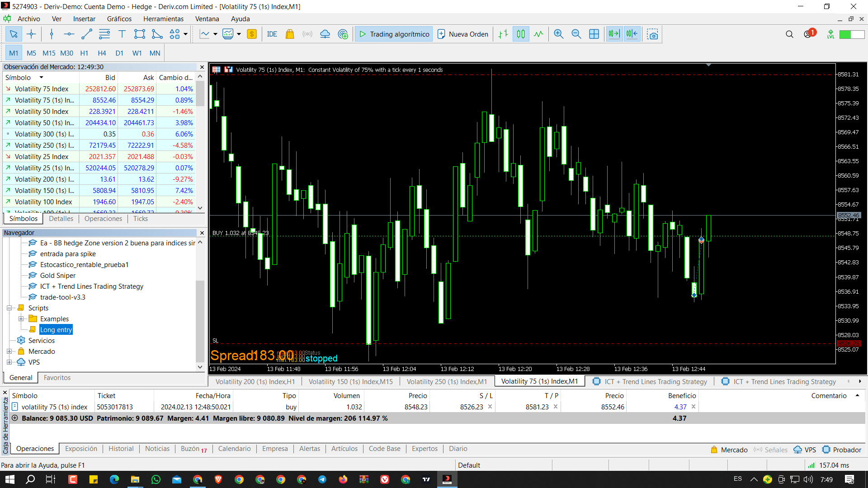
Task: Click the green level progress bar
Action: click(852, 34)
